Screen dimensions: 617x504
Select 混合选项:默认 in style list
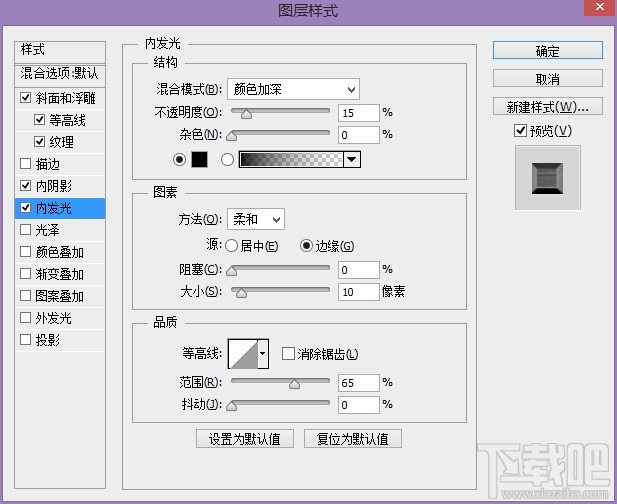(60, 74)
